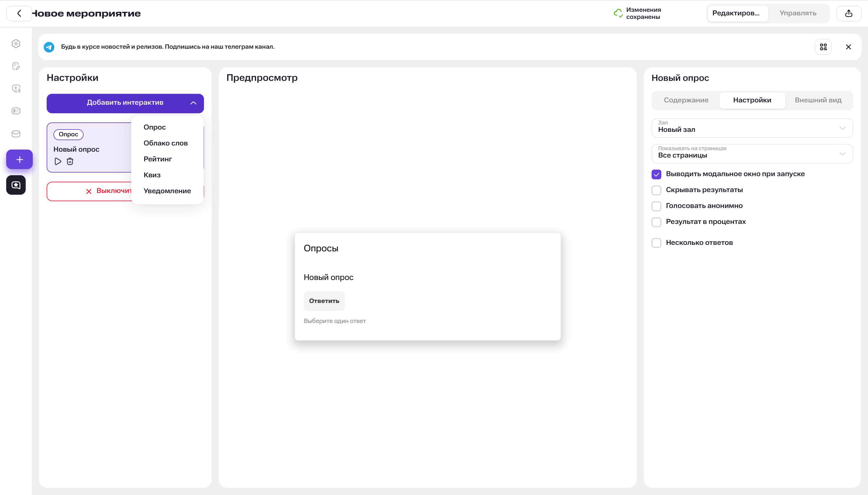Open the interactive star chat sidebar icon
868x495 pixels.
coord(16,185)
